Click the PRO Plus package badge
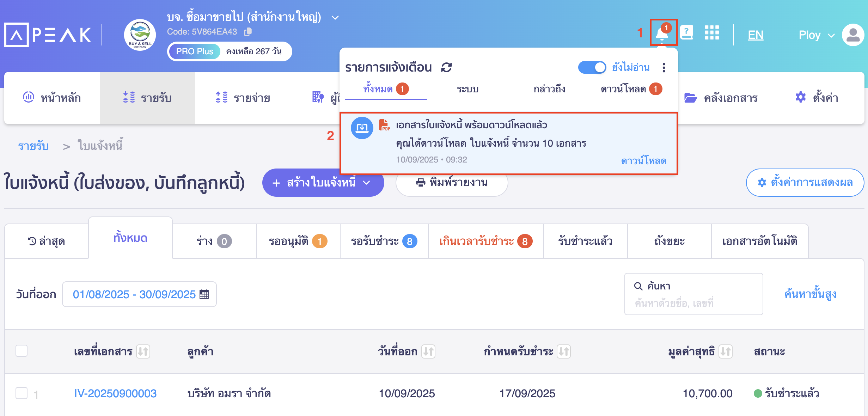The image size is (868, 416). pos(195,51)
